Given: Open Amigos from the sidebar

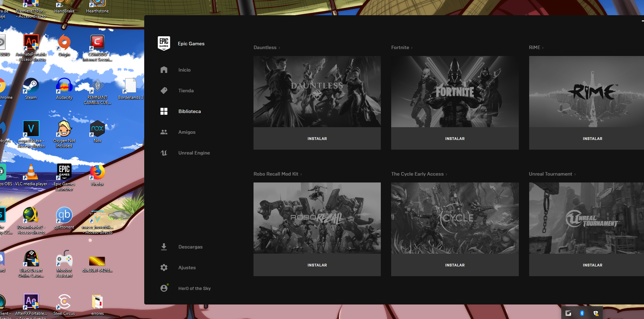Looking at the screenshot, I should click(187, 132).
